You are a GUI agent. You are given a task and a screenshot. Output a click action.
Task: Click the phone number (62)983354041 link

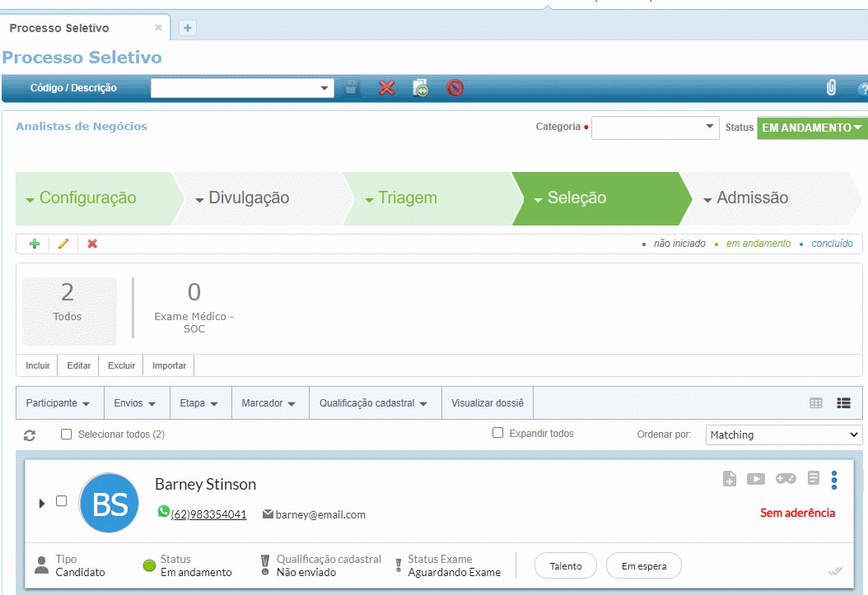pyautogui.click(x=208, y=514)
